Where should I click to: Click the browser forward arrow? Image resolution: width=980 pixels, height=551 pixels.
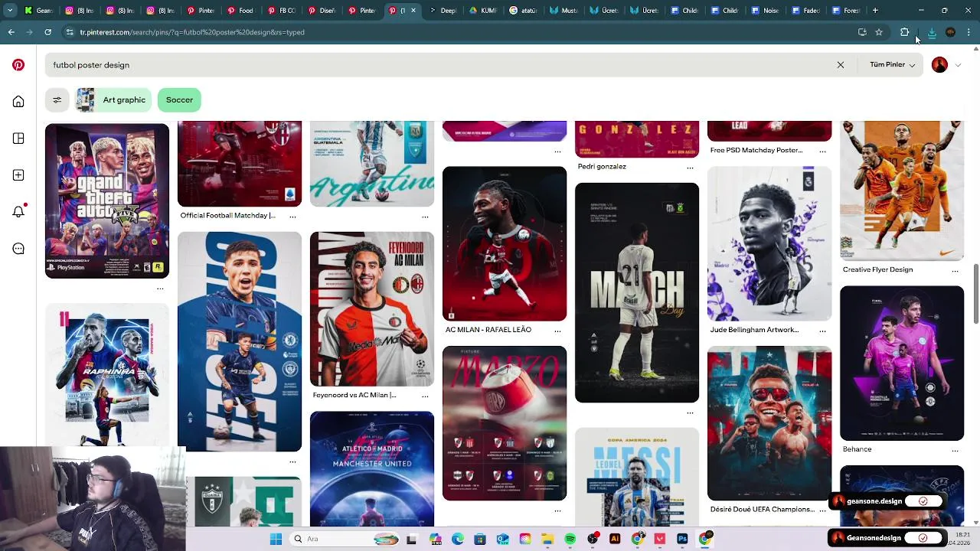pyautogui.click(x=29, y=32)
